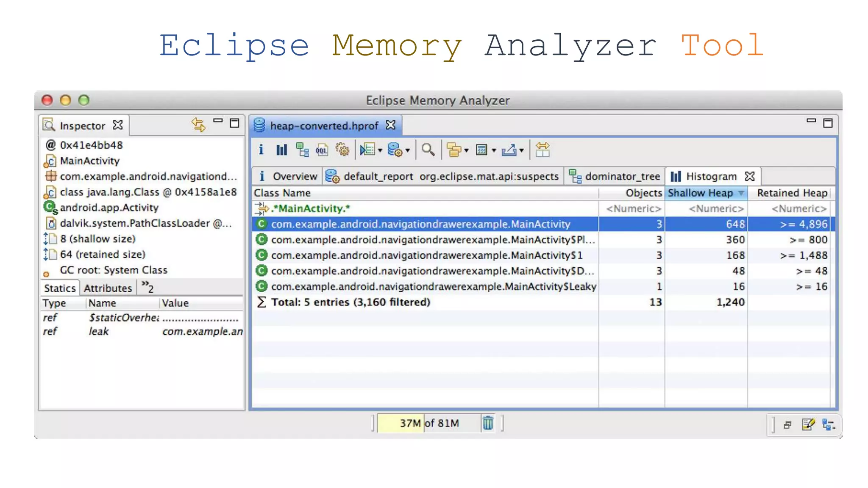Open the OQL query editor icon
The width and height of the screenshot is (868, 488).
322,150
